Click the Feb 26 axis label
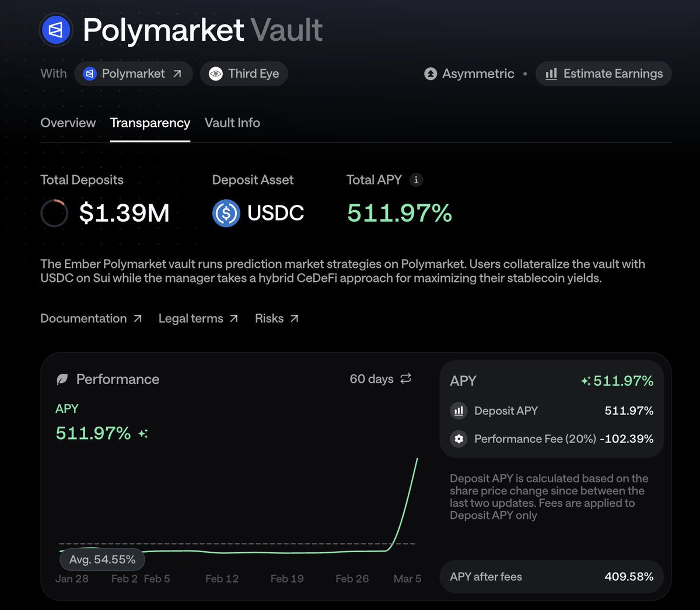 coord(352,578)
